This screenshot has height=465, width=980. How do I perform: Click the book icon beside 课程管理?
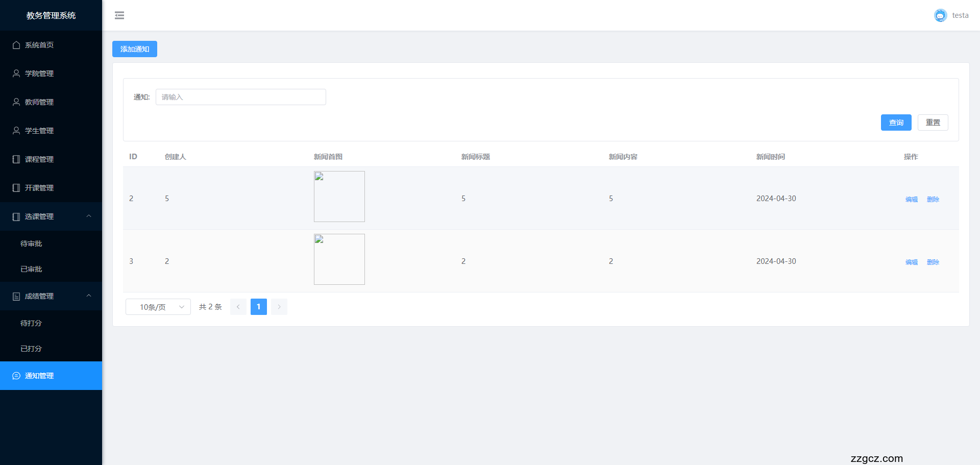coord(16,159)
